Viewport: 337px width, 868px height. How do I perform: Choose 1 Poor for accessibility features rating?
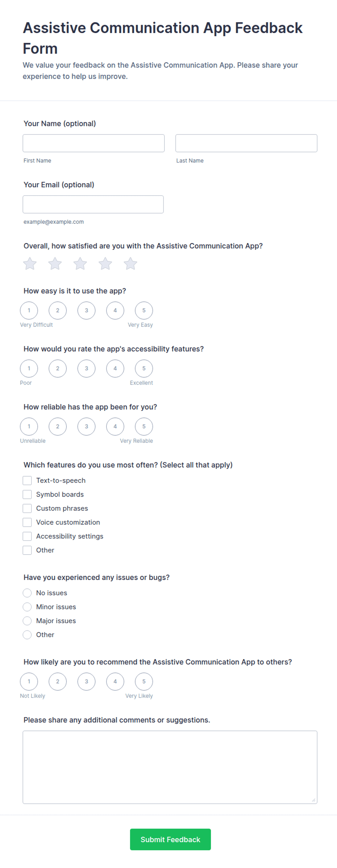click(29, 369)
